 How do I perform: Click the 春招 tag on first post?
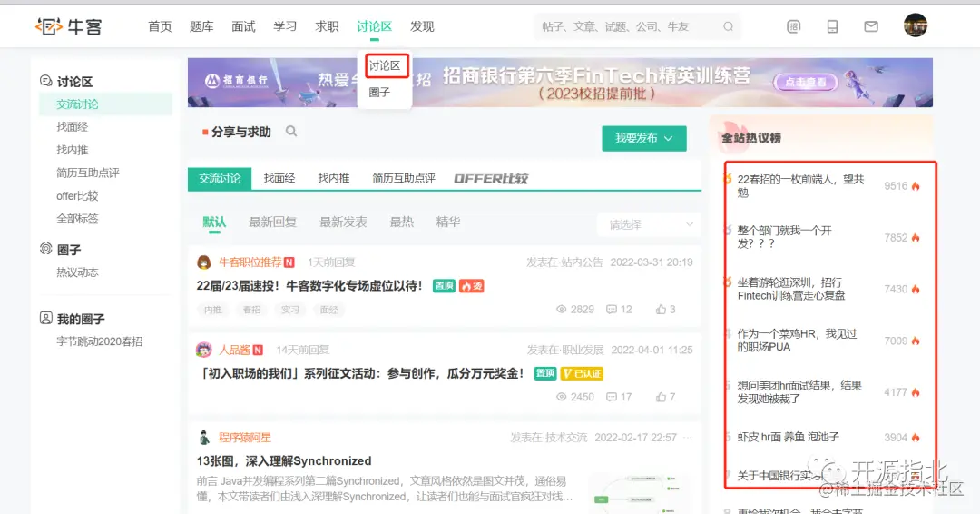coord(251,310)
